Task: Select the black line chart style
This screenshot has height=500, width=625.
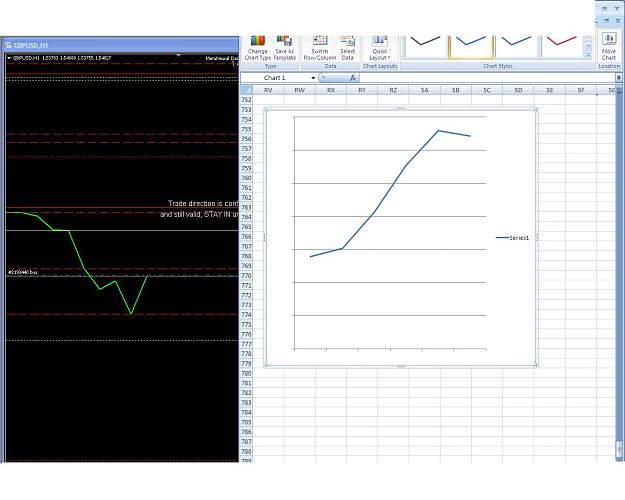Action: point(425,46)
